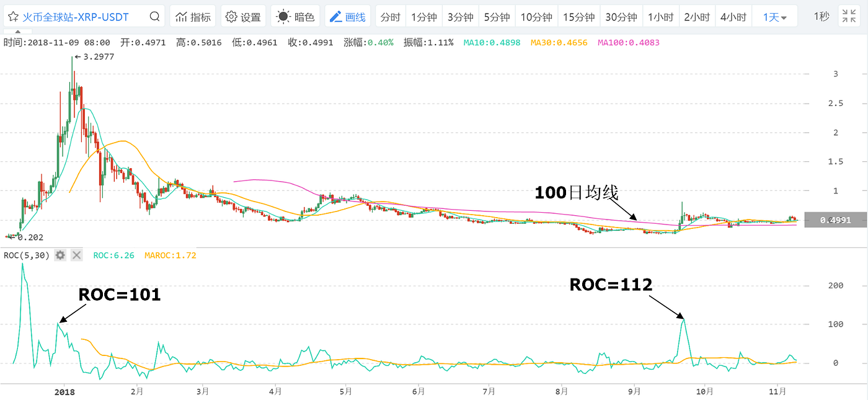The height and width of the screenshot is (400, 868).
Task: Activate the 画线 drawing tool
Action: coord(347,17)
